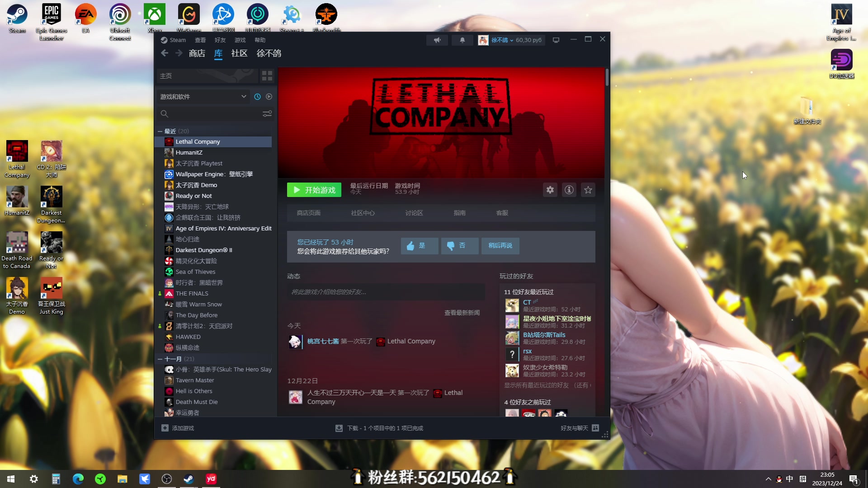868x488 pixels.
Task: Toggle Big Picture mode monitor icon
Action: [x=556, y=40]
